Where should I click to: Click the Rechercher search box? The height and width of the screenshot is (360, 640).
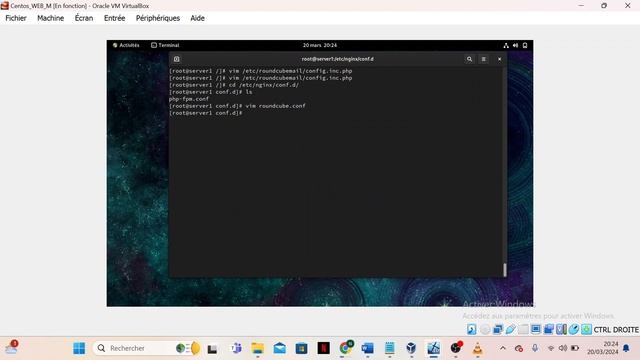(x=147, y=348)
